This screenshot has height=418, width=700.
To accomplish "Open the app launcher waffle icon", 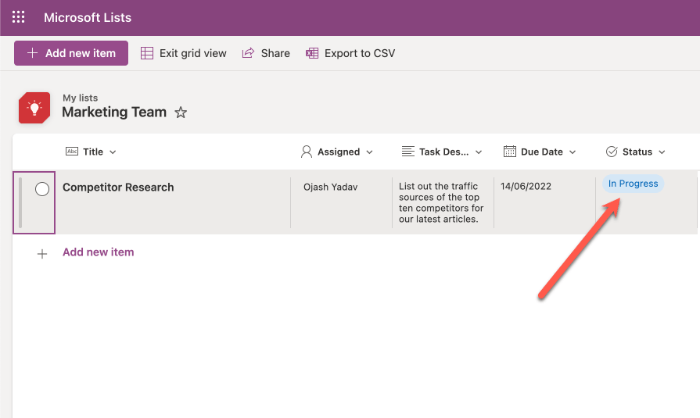I will coord(18,18).
